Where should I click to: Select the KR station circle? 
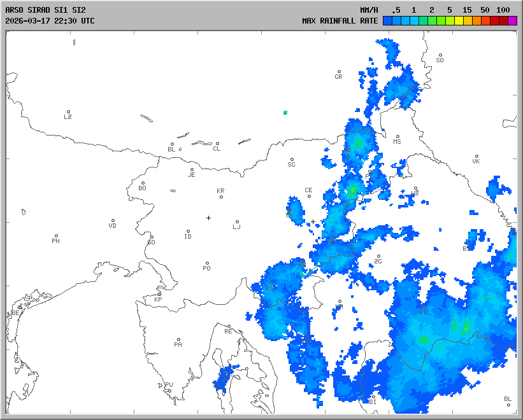click(221, 197)
